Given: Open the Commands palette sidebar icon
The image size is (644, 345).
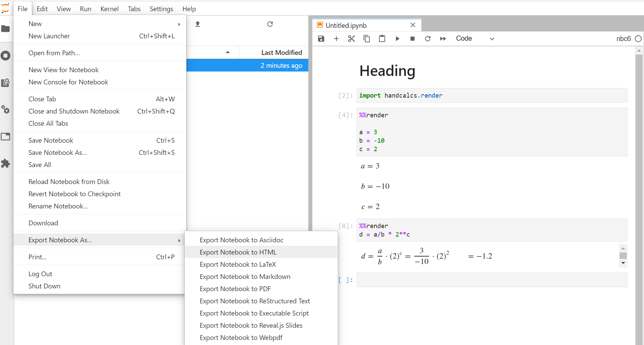Looking at the screenshot, I should click(5, 83).
